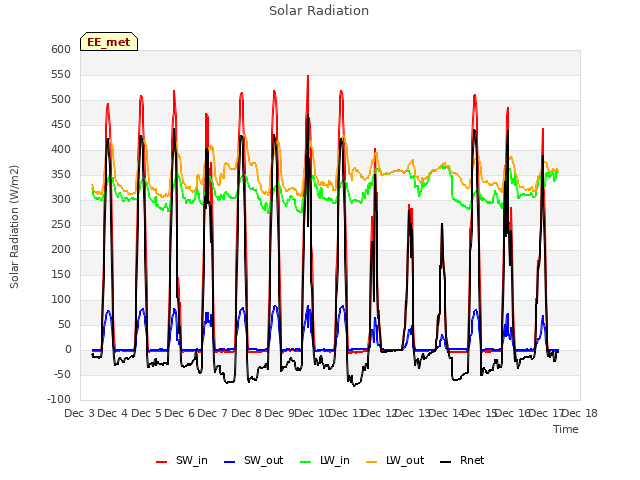The height and width of the screenshot is (480, 640).
Task: Click the Dec 8 x-axis label
Action: 246,413
